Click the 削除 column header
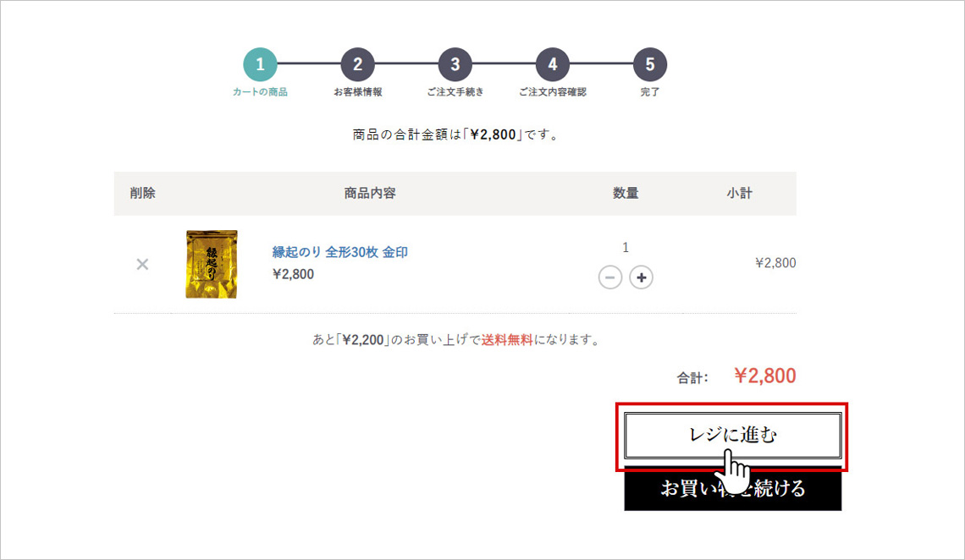 coord(142,193)
